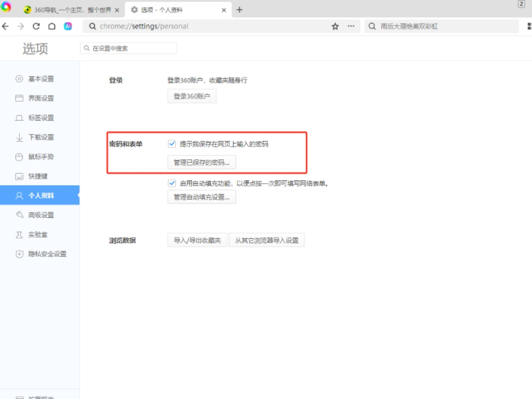Viewport: 532px width, 399px height.
Task: Click 登录360账户 button
Action: tap(192, 96)
